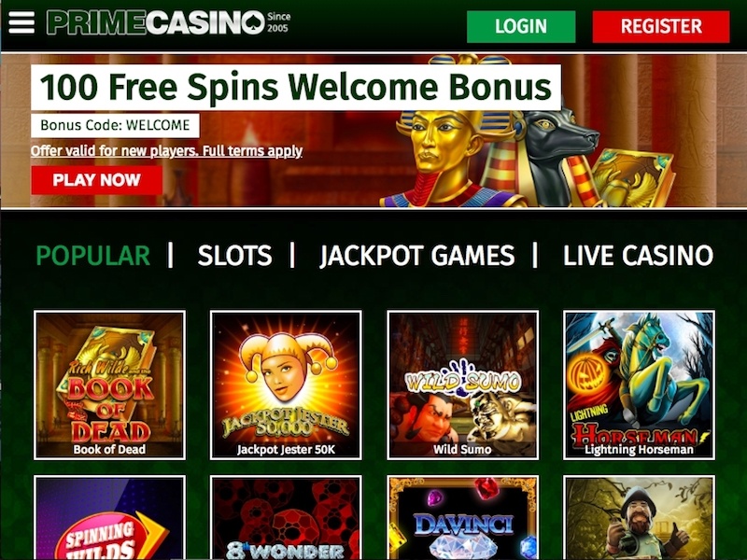The image size is (747, 560).
Task: Open the DaVinci Diamonds game tile
Action: (x=462, y=518)
